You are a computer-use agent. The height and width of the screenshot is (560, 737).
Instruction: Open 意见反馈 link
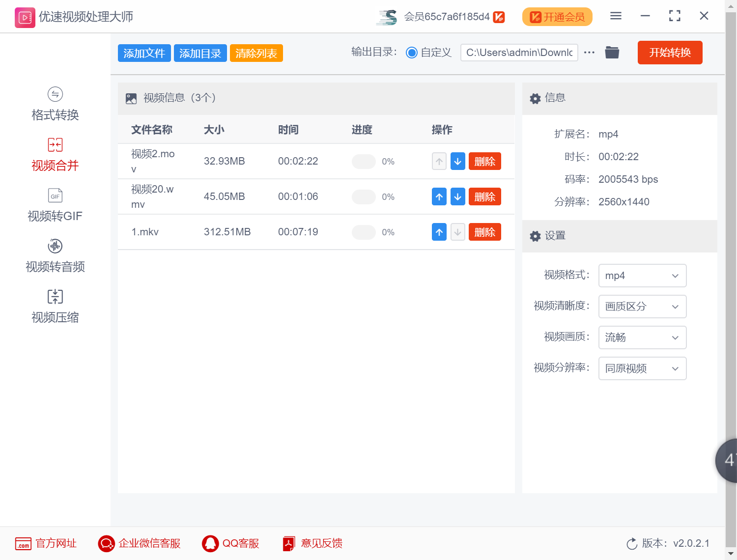click(x=312, y=543)
